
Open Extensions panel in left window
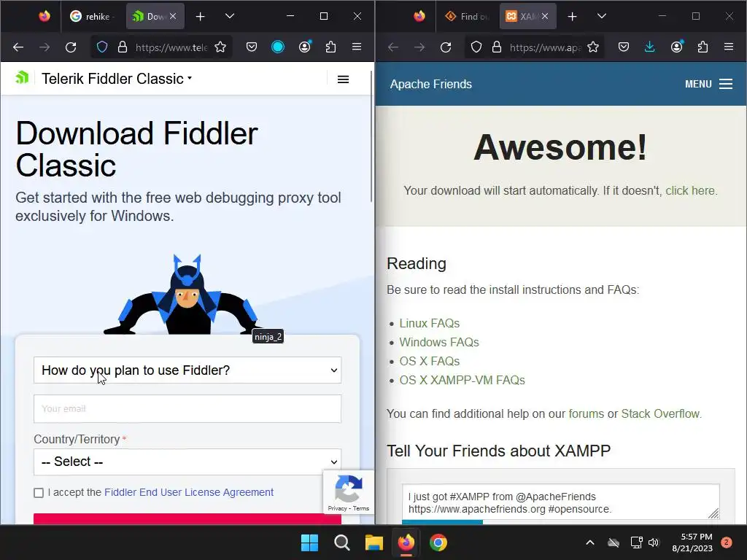[330, 47]
